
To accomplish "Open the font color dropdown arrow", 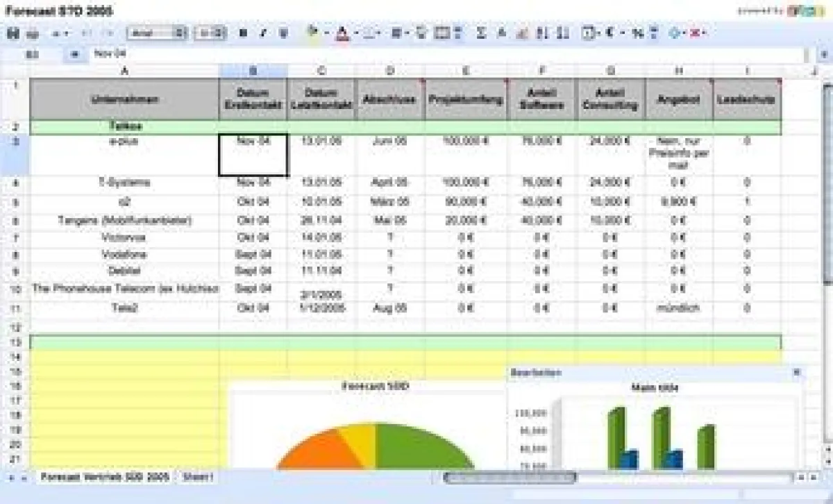I will (x=357, y=32).
